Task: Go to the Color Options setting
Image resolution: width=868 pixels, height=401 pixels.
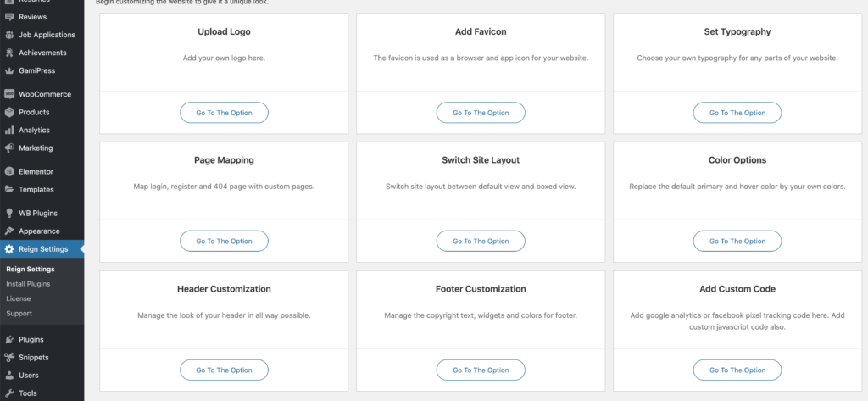Action: [x=737, y=242]
